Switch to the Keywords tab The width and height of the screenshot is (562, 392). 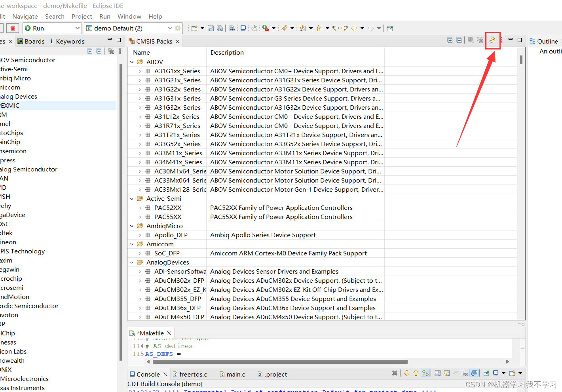67,41
